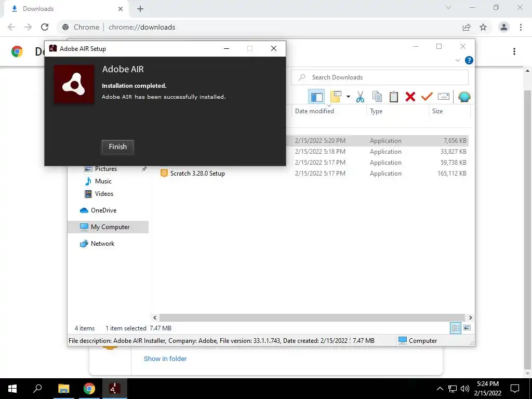Screen dimensions: 532x399
Task: Open a new Chrome tab
Action: pyautogui.click(x=140, y=9)
